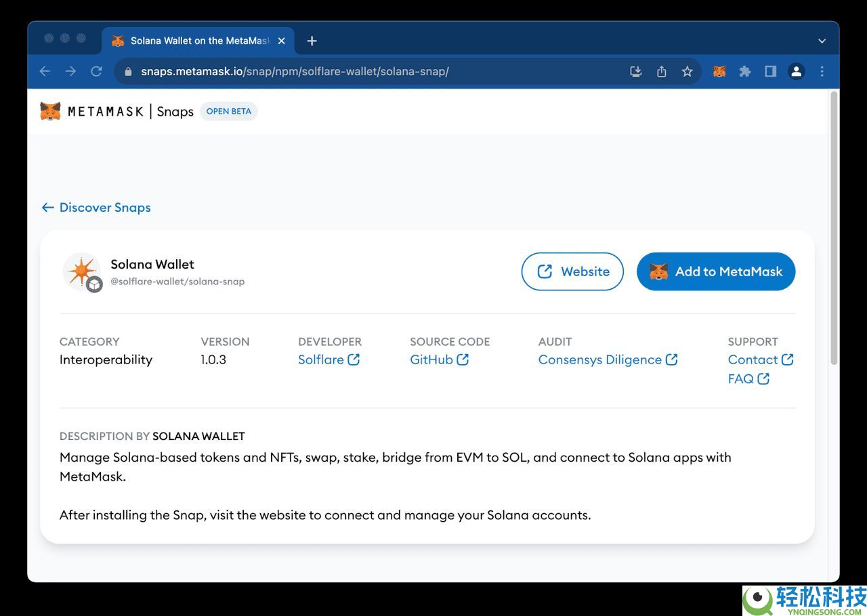Reload the page with the refresh icon
The image size is (867, 616).
click(96, 71)
